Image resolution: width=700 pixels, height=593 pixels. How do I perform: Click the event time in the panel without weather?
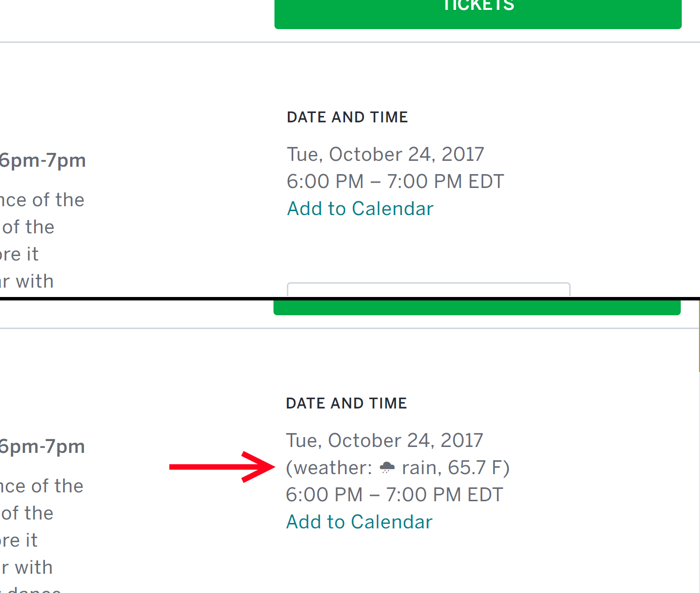point(395,182)
